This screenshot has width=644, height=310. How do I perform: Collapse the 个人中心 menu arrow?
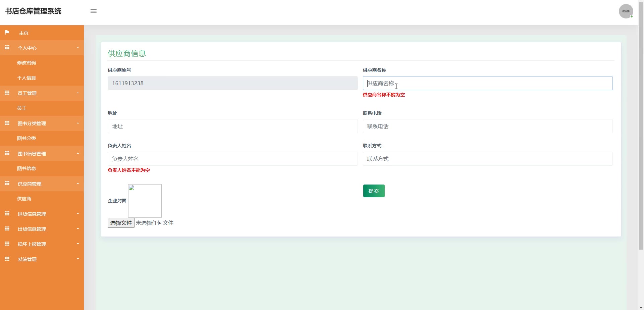pos(78,48)
